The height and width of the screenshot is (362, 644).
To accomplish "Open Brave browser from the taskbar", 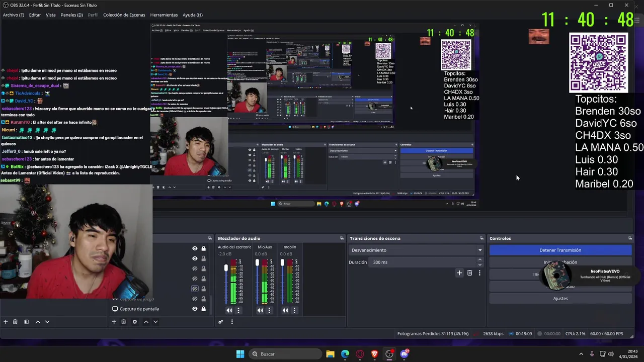I will click(x=374, y=354).
